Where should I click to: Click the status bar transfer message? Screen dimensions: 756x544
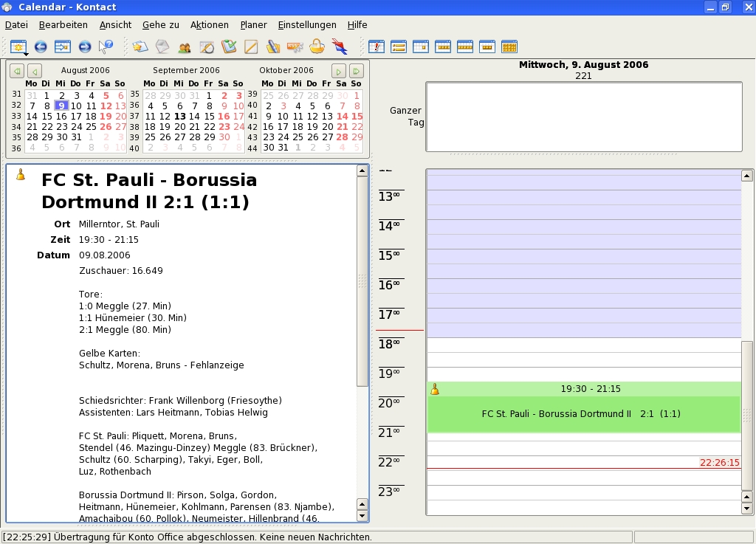tap(187, 537)
